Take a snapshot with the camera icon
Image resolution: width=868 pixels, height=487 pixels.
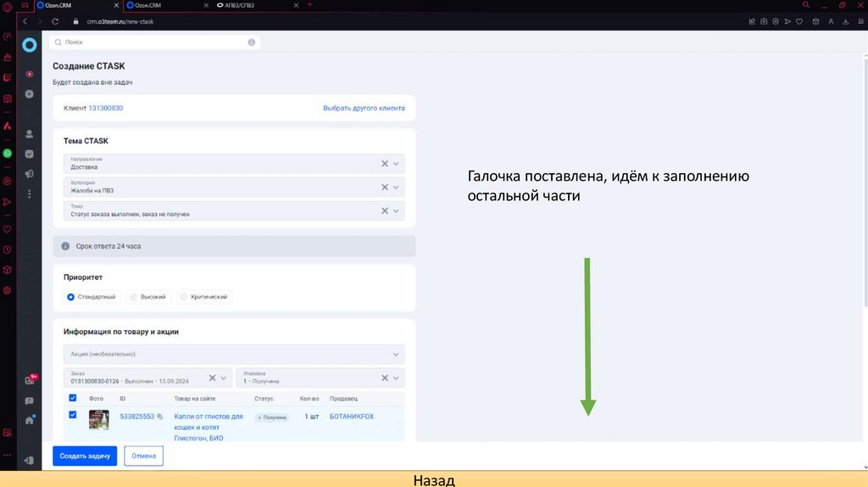tap(764, 21)
